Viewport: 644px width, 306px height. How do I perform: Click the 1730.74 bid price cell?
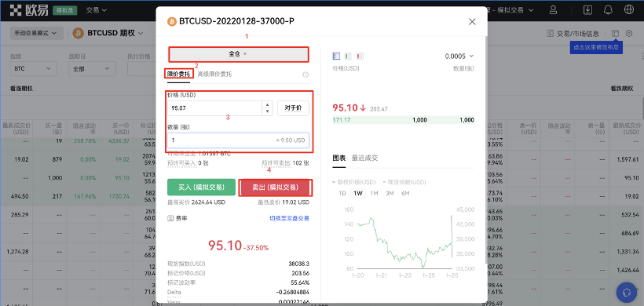point(119,196)
